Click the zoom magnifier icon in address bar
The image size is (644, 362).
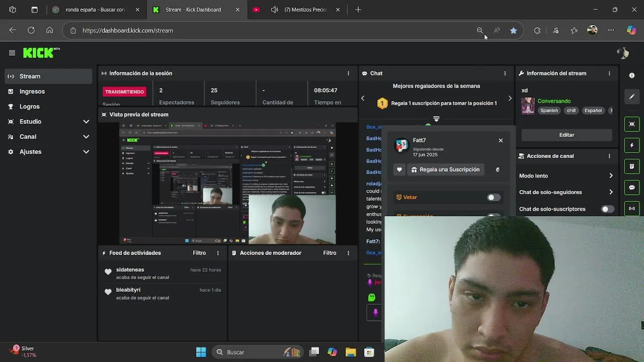pos(480,31)
